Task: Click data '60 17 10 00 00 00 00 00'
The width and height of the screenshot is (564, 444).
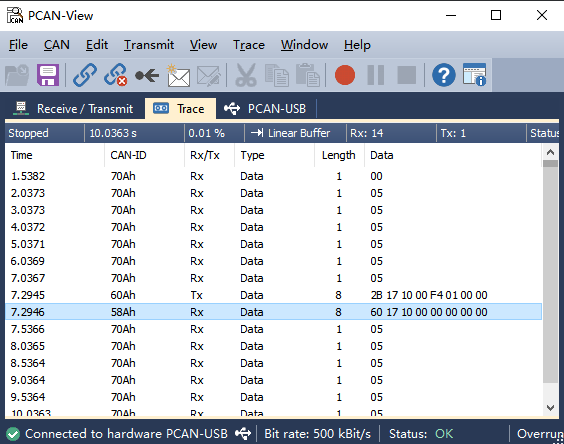Action: [429, 312]
